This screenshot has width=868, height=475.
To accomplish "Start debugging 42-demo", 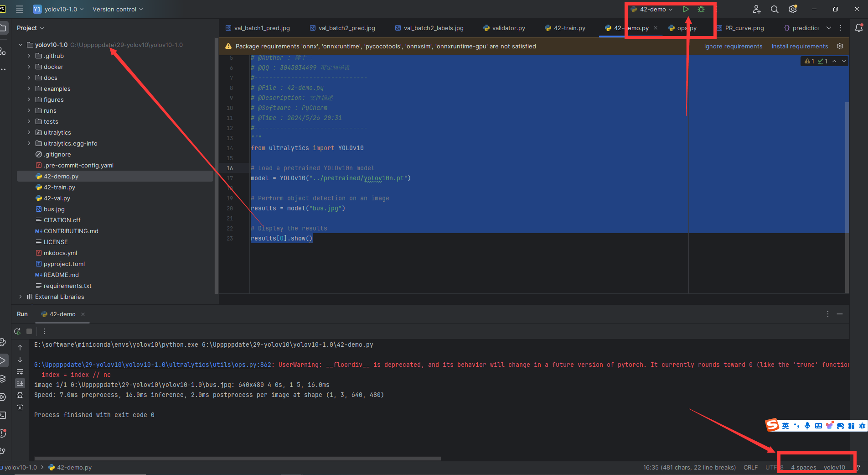I will pos(701,9).
